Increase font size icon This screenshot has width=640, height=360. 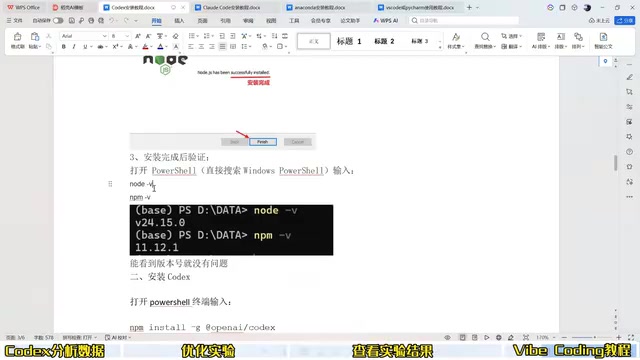click(x=138, y=36)
